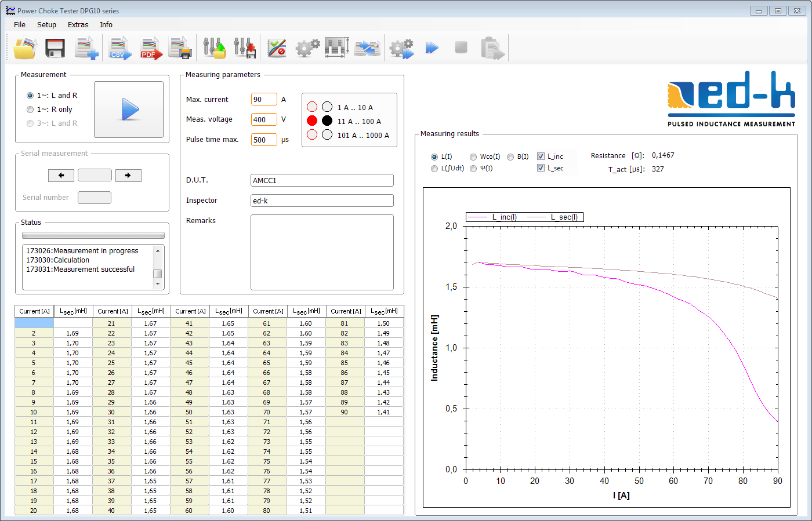Select the Wco(I) result view

[x=473, y=157]
